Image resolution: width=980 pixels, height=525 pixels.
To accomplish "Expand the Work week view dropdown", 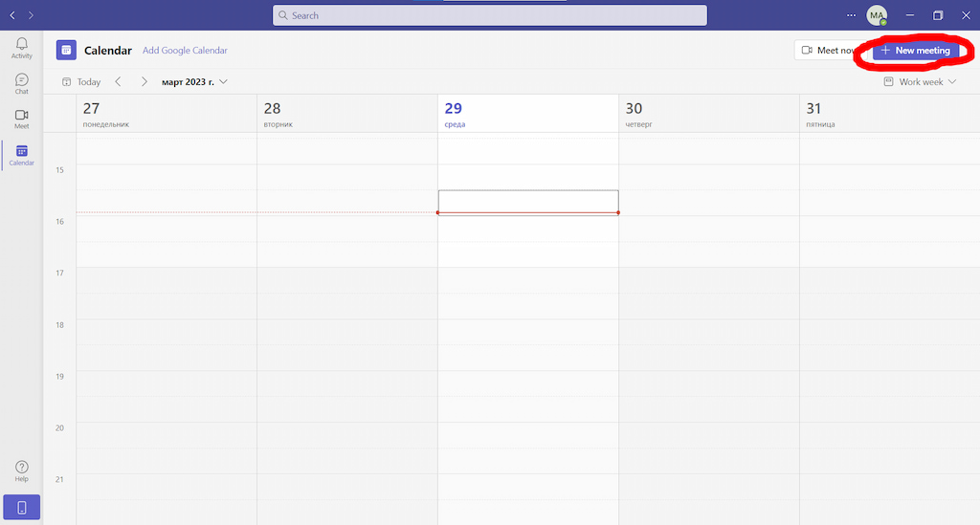I will tap(920, 82).
